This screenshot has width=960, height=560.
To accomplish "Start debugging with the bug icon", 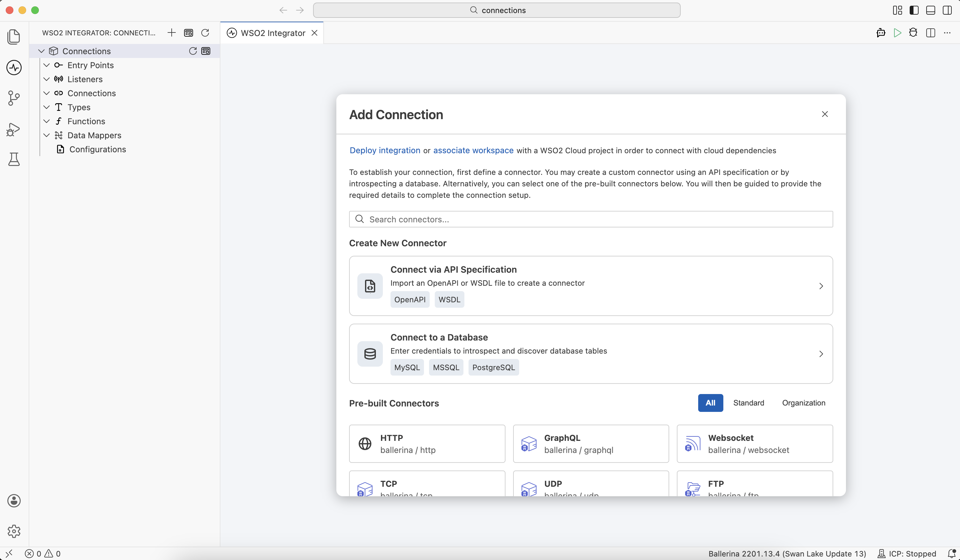I will point(913,33).
